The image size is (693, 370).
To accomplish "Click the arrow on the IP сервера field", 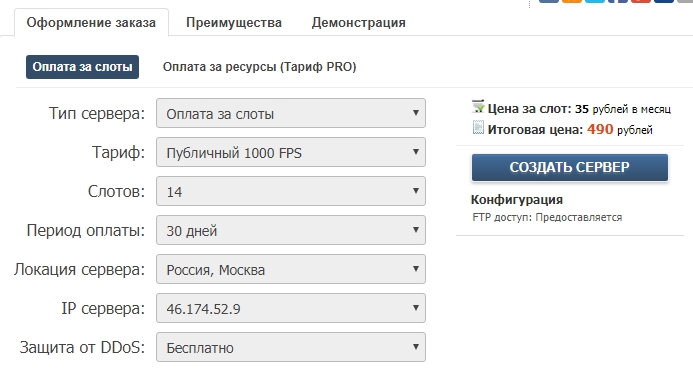I will [415, 307].
